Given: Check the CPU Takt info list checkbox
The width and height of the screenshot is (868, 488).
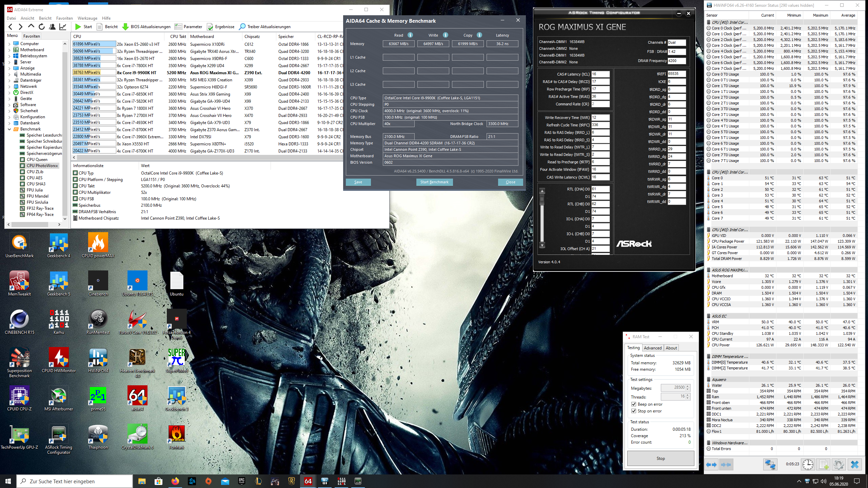Looking at the screenshot, I should [x=75, y=186].
